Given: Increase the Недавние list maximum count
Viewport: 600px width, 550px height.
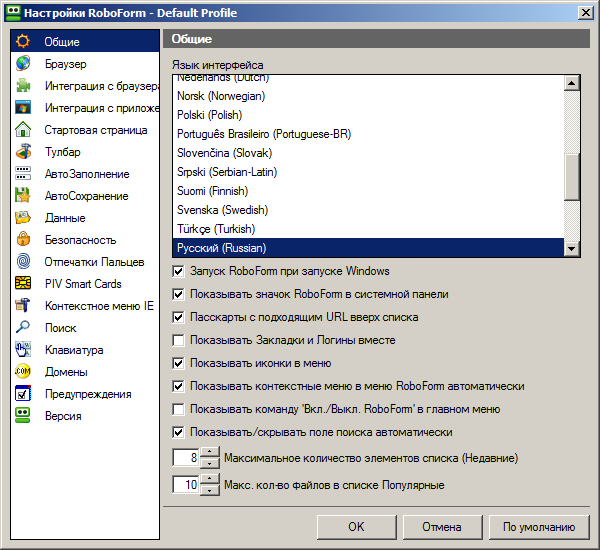Looking at the screenshot, I should [209, 453].
